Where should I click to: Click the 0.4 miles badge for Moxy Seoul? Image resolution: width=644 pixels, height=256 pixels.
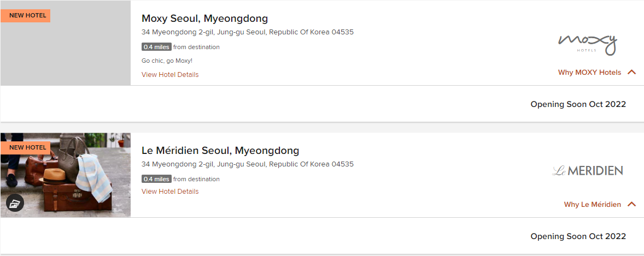[x=156, y=47]
